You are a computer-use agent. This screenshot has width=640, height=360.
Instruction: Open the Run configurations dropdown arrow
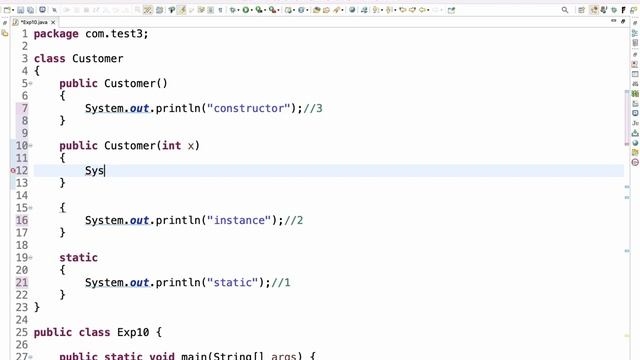pyautogui.click(x=251, y=11)
